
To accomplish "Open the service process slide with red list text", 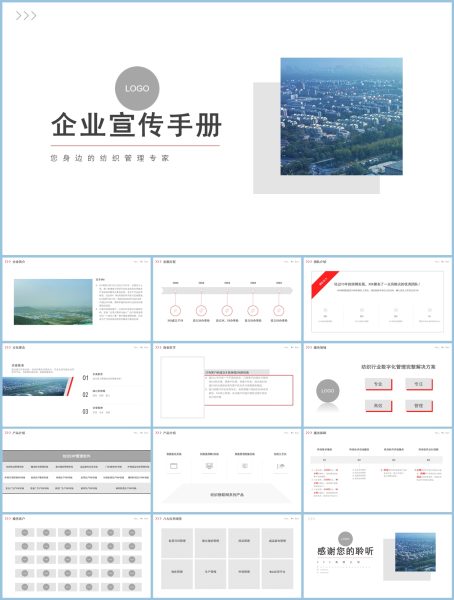I will (x=377, y=470).
